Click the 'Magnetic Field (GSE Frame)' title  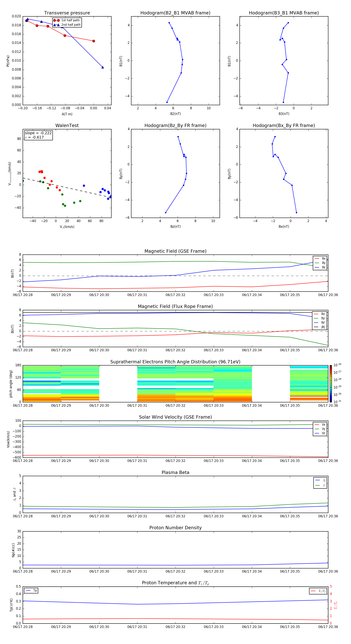coord(175,251)
